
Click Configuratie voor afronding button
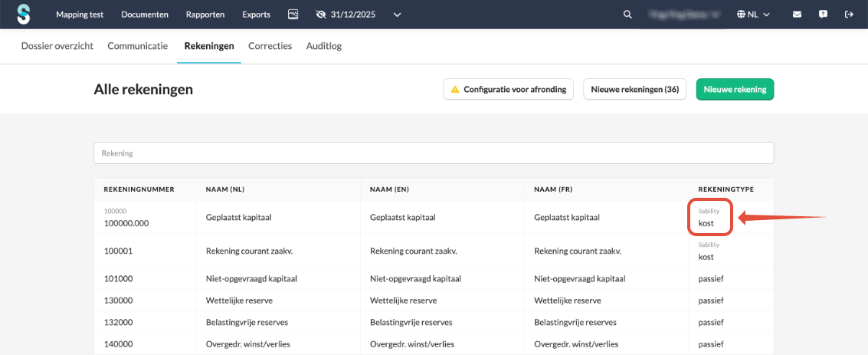coord(508,89)
